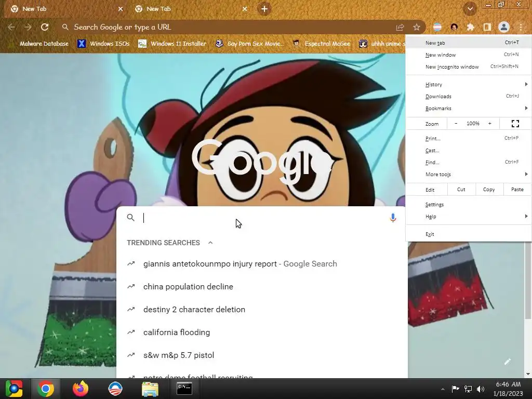Screen dimensions: 532x399
Task: Switch to the second New Tab
Action: point(190,9)
